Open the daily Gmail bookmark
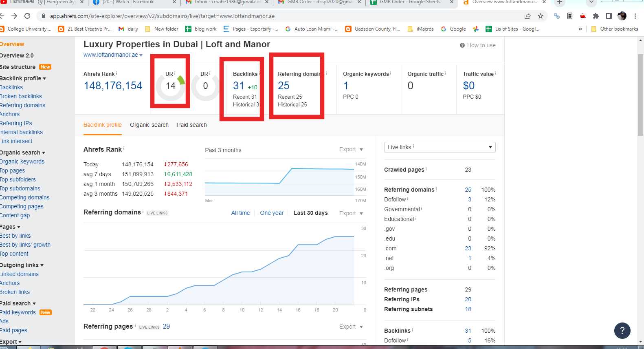This screenshot has width=644, height=349. (128, 29)
